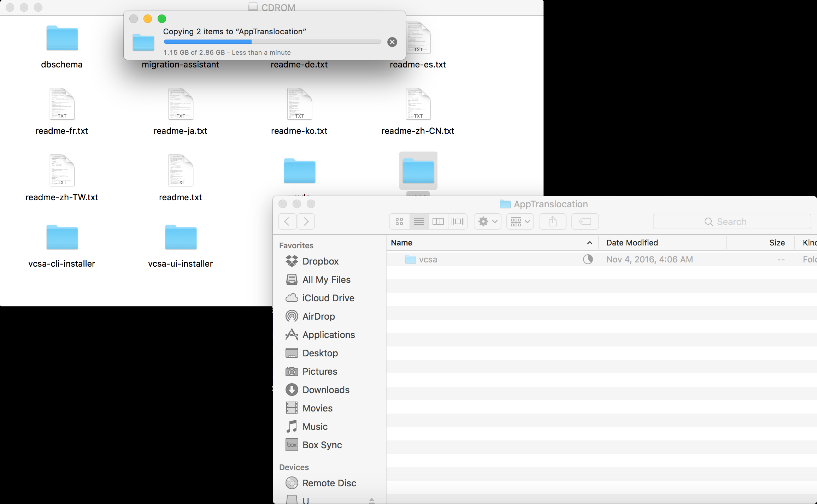Screen dimensions: 817x504
Task: Open the action gear dropdown menu
Action: [x=487, y=221]
